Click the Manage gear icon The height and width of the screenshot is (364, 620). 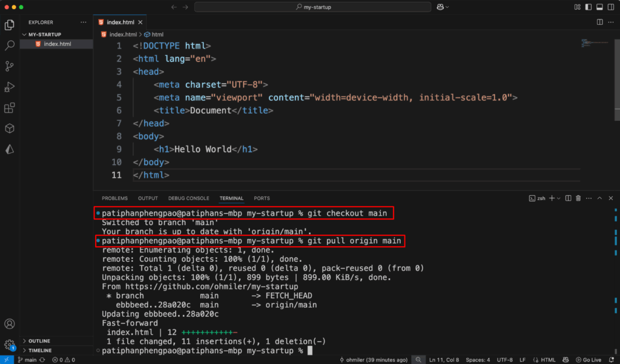[10, 345]
